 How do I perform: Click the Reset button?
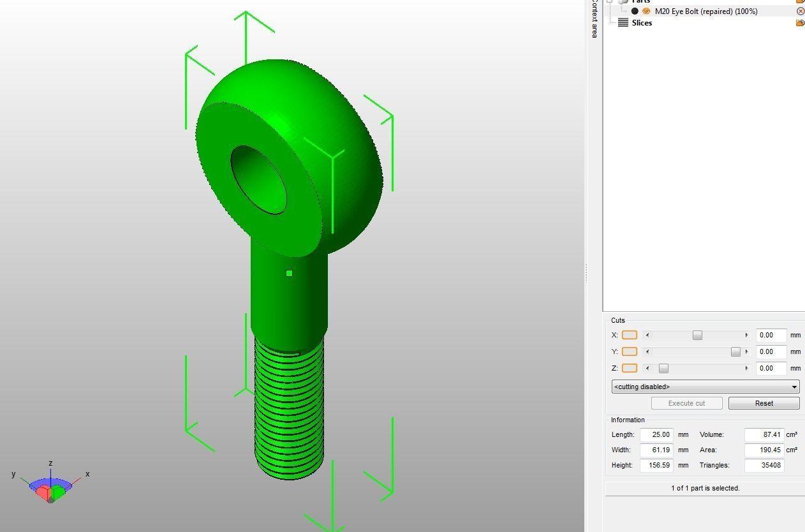click(x=764, y=403)
